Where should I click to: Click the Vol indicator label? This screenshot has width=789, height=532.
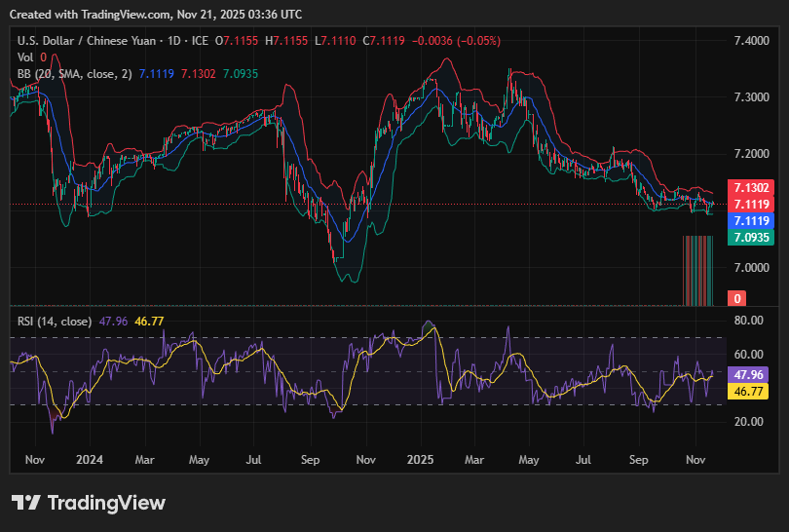pos(25,57)
